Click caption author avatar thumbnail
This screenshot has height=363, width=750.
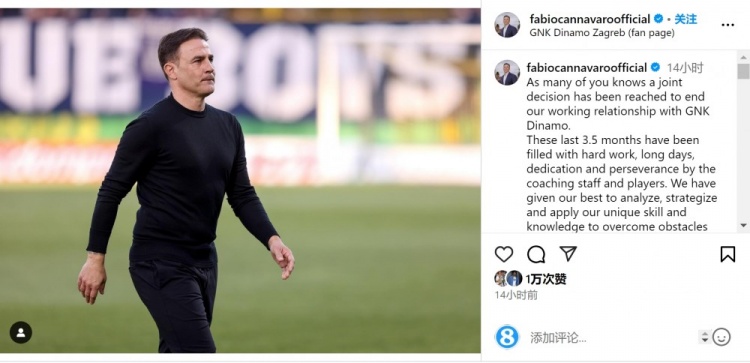[507, 73]
